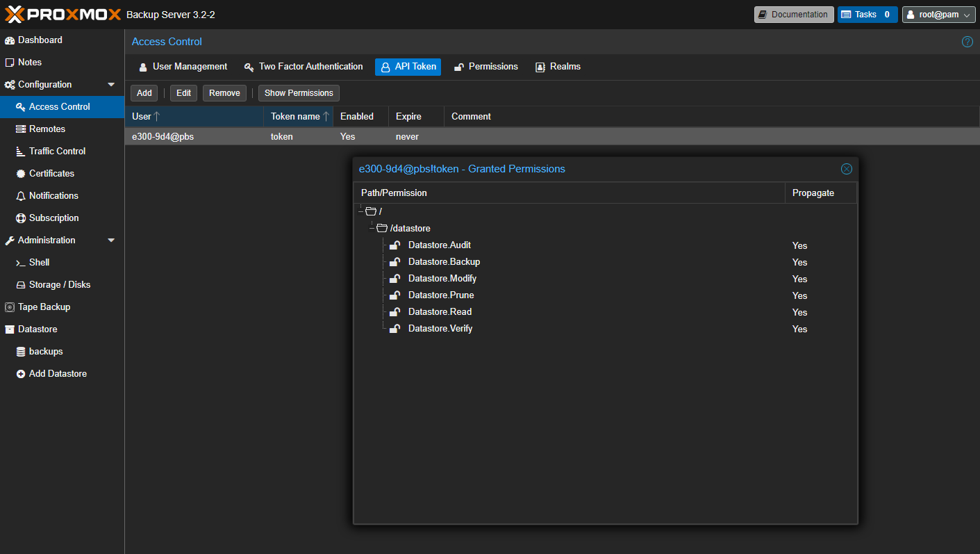Image resolution: width=980 pixels, height=554 pixels.
Task: Click the Notes sticky note icon
Action: point(10,63)
